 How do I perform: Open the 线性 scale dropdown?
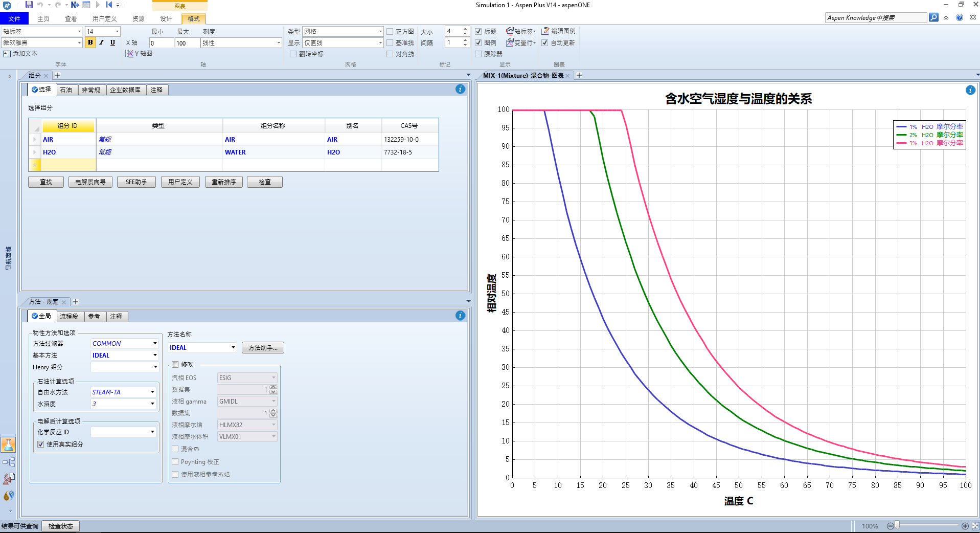pos(279,42)
